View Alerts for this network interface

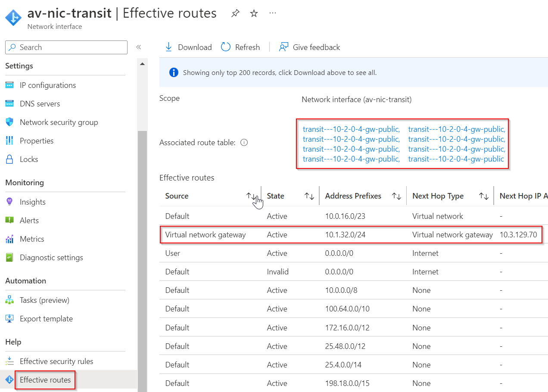29,220
